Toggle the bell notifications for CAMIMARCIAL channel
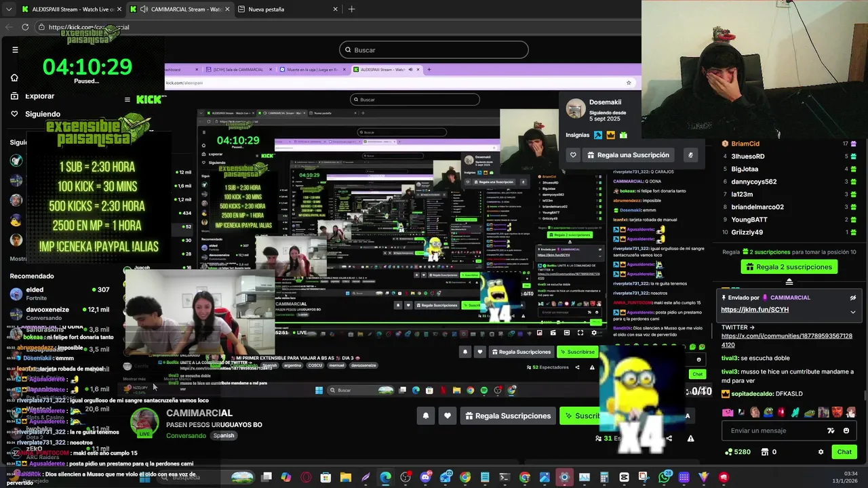Screen dimensions: 868x488 (426, 415)
